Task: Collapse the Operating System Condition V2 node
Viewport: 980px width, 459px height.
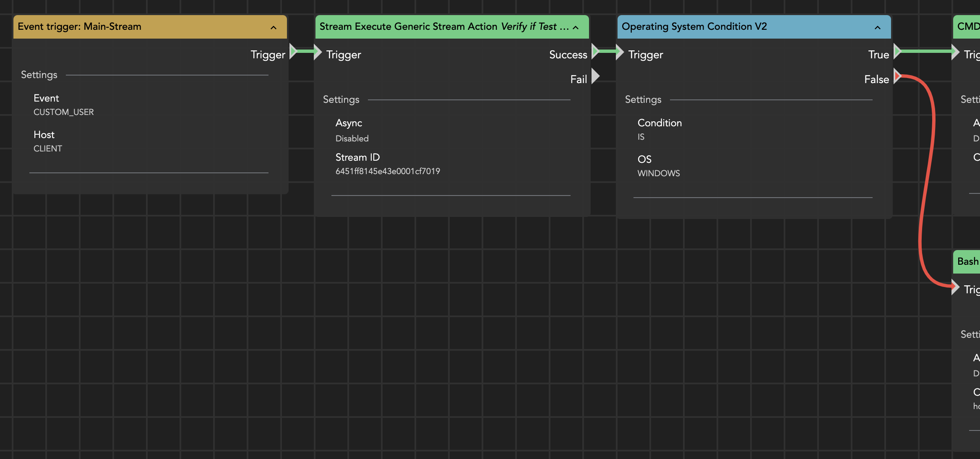Action: click(x=878, y=28)
